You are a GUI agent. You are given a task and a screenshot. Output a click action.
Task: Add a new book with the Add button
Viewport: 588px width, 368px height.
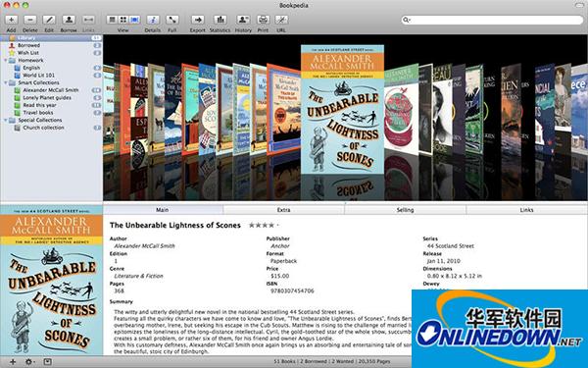[x=11, y=20]
